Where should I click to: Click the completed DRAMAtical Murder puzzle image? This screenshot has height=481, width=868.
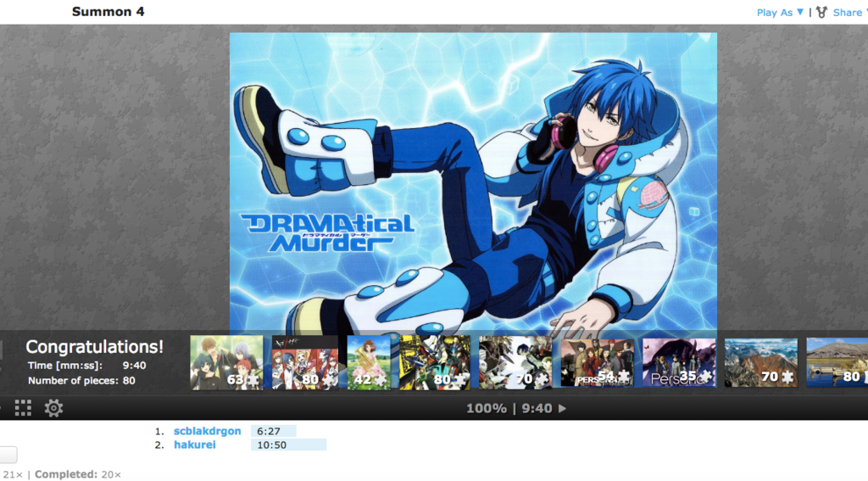[473, 182]
